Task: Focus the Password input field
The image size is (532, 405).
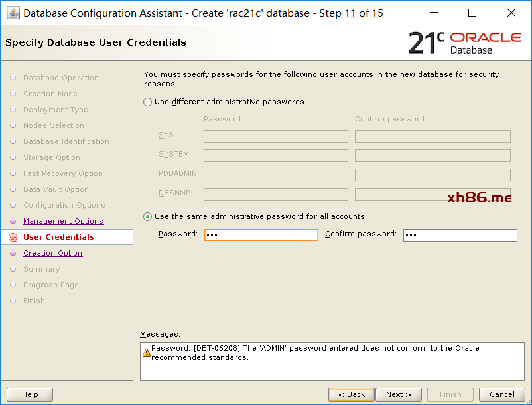Action: pos(261,235)
